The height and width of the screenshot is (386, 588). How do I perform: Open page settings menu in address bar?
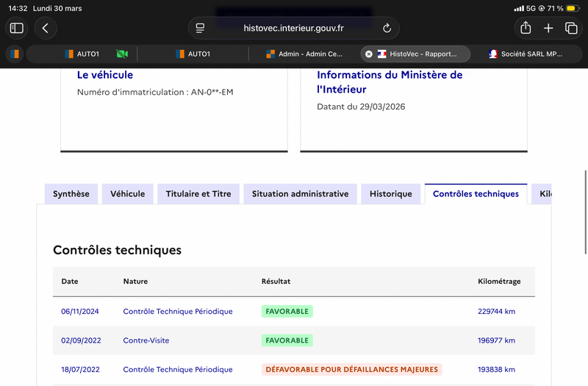[200, 28]
